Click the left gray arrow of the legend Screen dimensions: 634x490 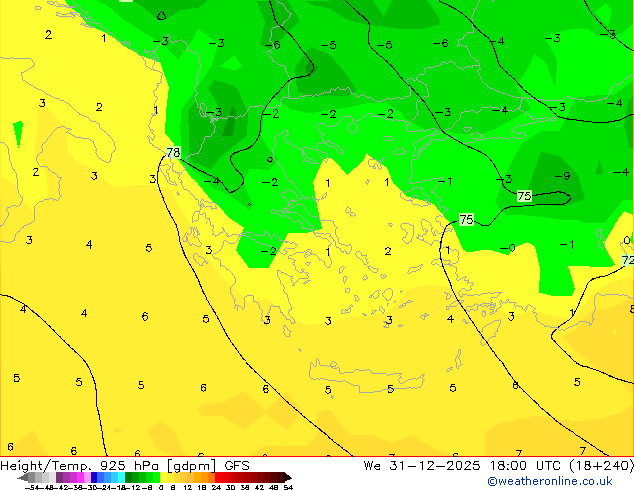point(23,478)
